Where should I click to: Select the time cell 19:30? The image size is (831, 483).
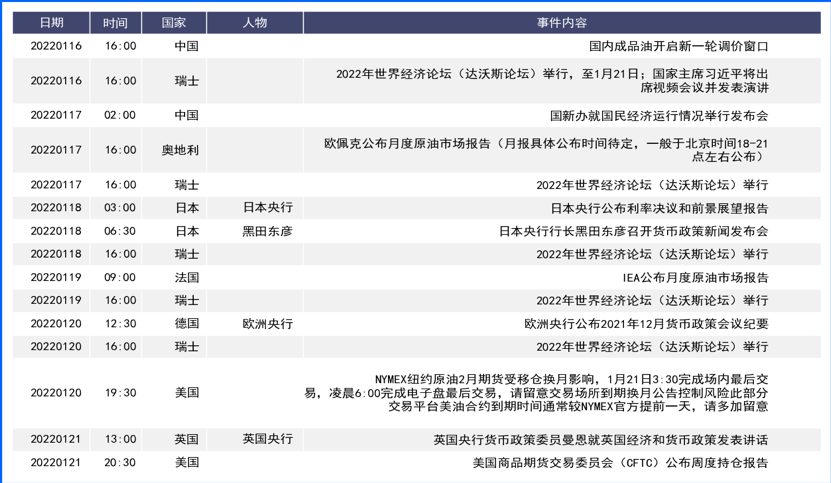(120, 393)
